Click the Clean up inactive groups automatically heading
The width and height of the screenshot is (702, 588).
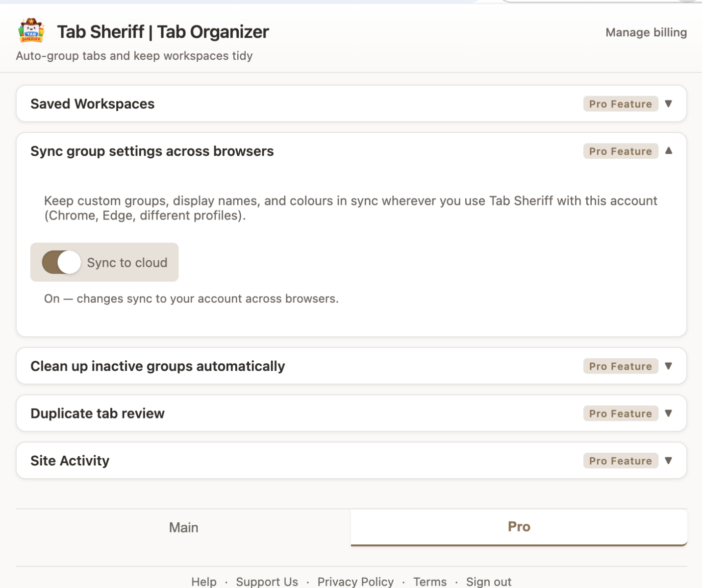(x=157, y=366)
